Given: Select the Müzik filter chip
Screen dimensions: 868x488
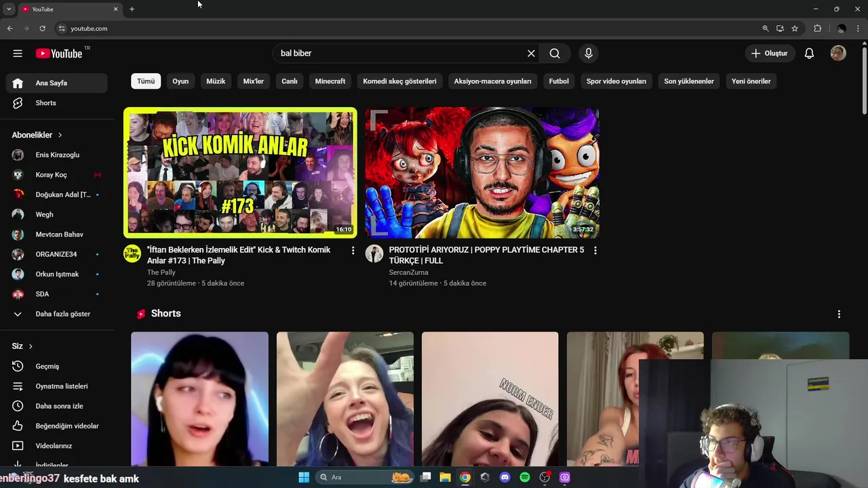Looking at the screenshot, I should pyautogui.click(x=216, y=81).
